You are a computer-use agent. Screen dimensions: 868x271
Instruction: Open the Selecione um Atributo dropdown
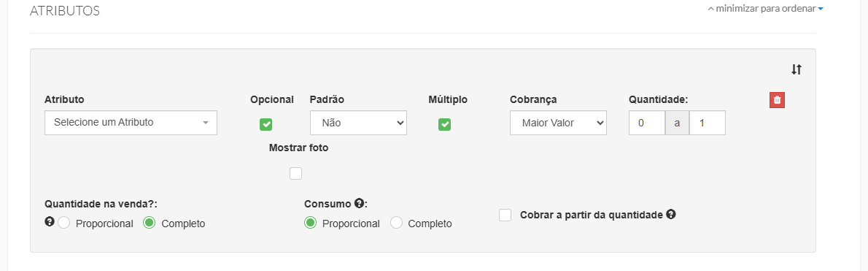tap(131, 123)
